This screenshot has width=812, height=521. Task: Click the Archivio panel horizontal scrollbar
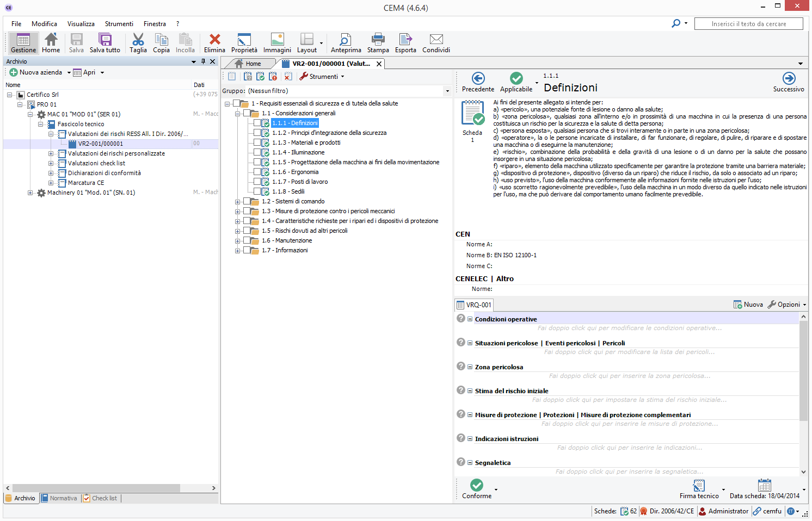point(96,488)
